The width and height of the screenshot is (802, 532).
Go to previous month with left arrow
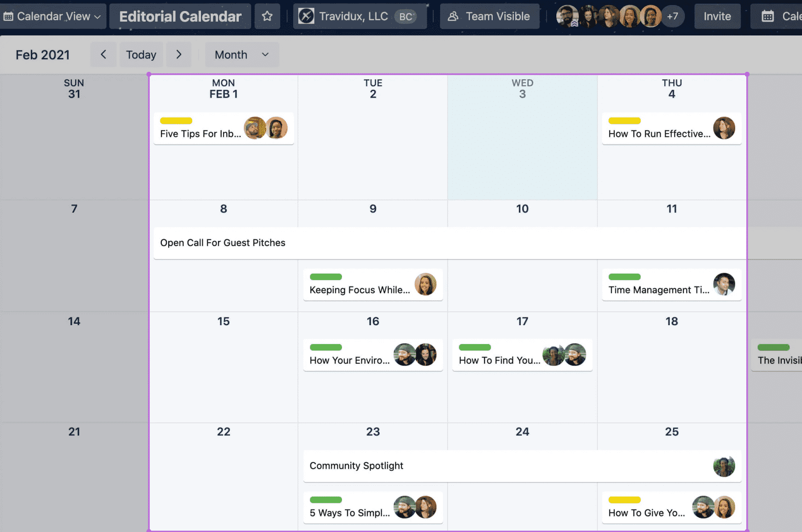coord(103,55)
